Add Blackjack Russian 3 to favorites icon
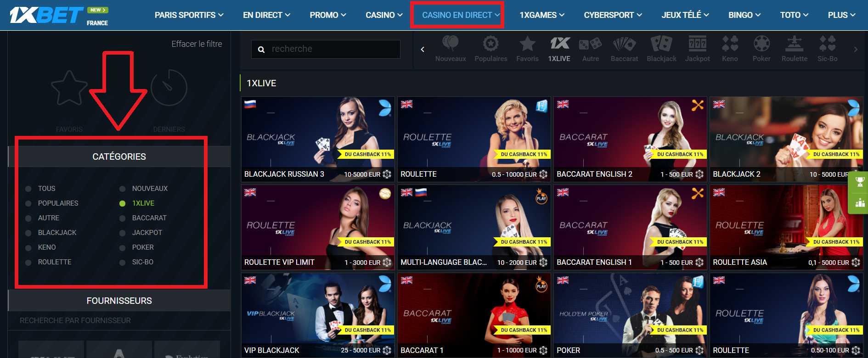This screenshot has height=358, width=868. [387, 174]
